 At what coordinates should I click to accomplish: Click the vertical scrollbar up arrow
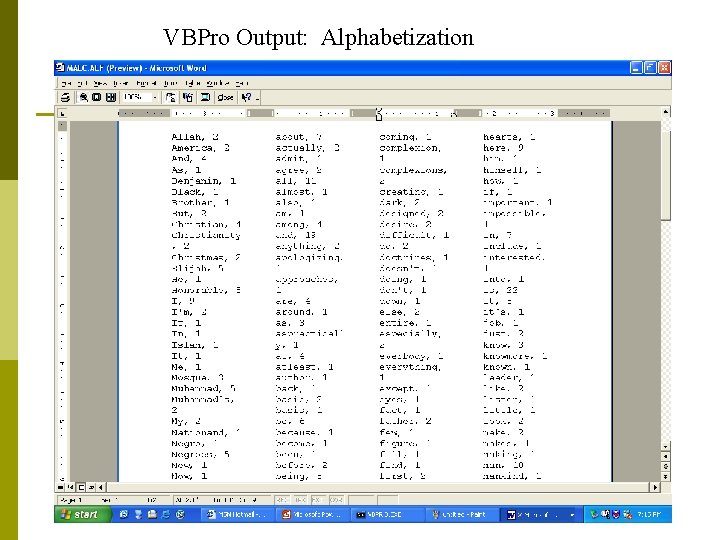tap(665, 112)
